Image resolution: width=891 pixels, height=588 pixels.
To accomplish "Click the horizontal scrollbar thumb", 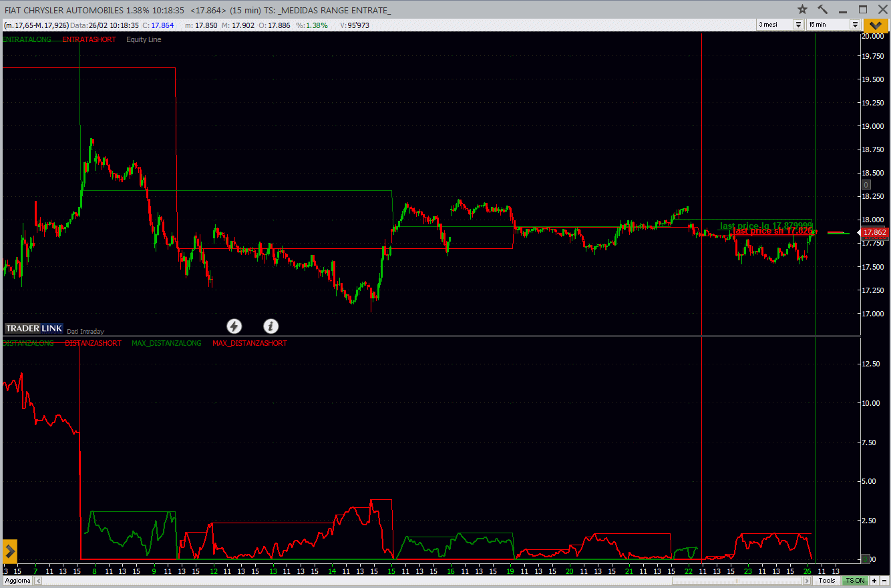I will click(738, 581).
